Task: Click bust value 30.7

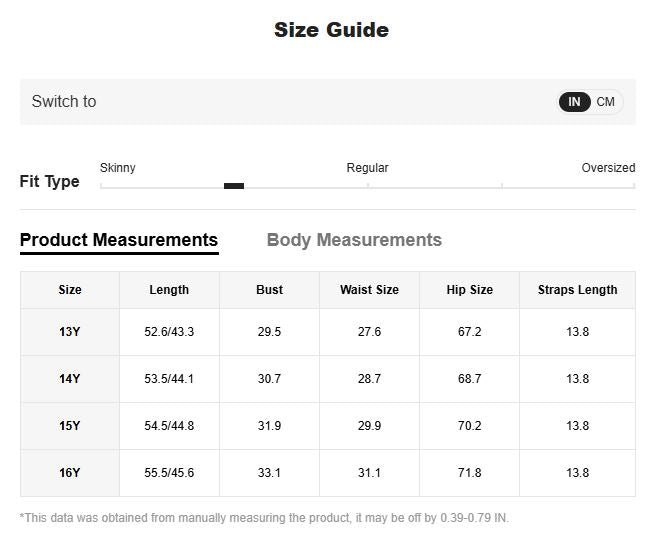Action: tap(269, 379)
